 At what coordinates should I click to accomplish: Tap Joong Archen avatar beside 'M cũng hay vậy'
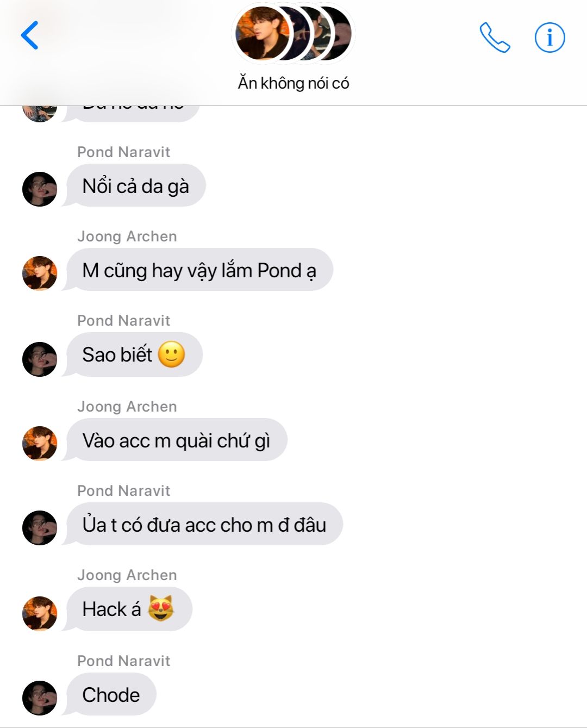click(x=40, y=273)
